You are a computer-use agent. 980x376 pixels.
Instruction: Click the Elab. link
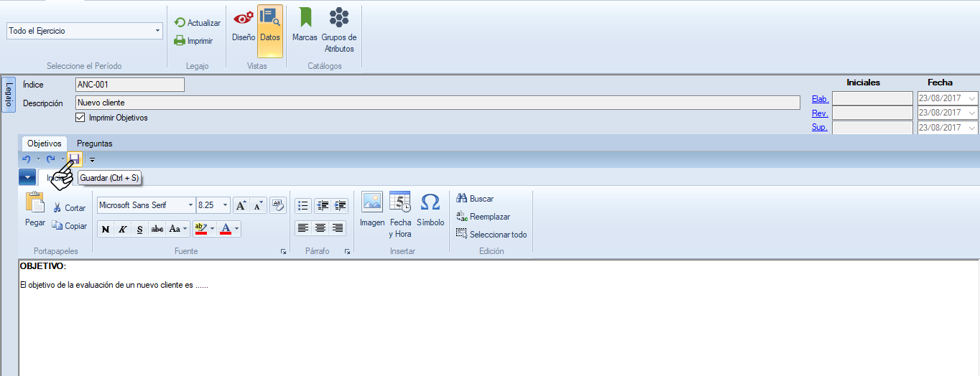[x=820, y=99]
